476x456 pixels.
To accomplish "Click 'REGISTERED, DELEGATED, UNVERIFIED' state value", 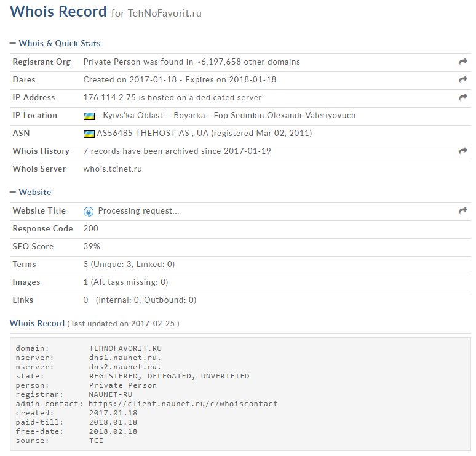I will tap(169, 376).
